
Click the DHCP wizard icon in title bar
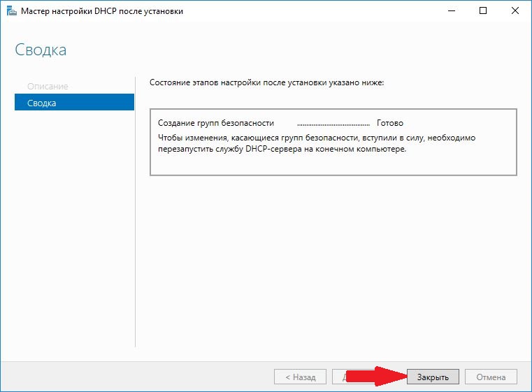(10, 11)
